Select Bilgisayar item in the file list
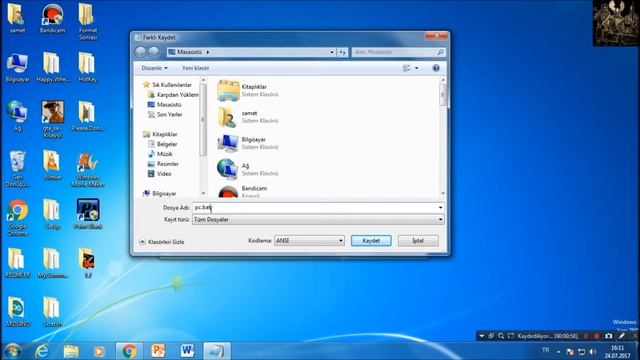This screenshot has height=360, width=640. 248,143
